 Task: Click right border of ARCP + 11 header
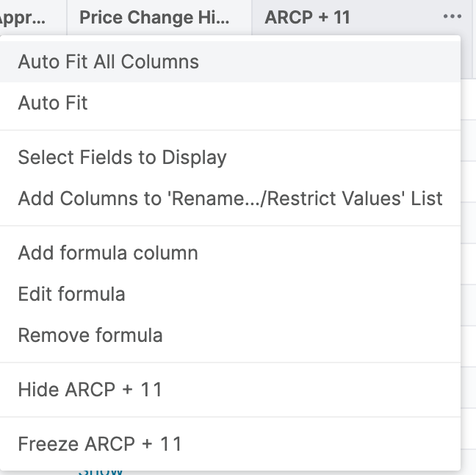474,17
